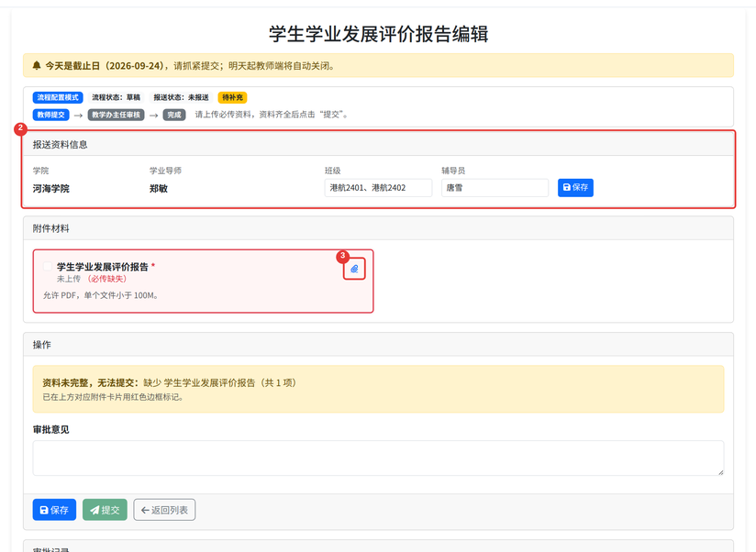Click the 报送状态: 未报送 label
The width and height of the screenshot is (756, 552).
[x=181, y=97]
